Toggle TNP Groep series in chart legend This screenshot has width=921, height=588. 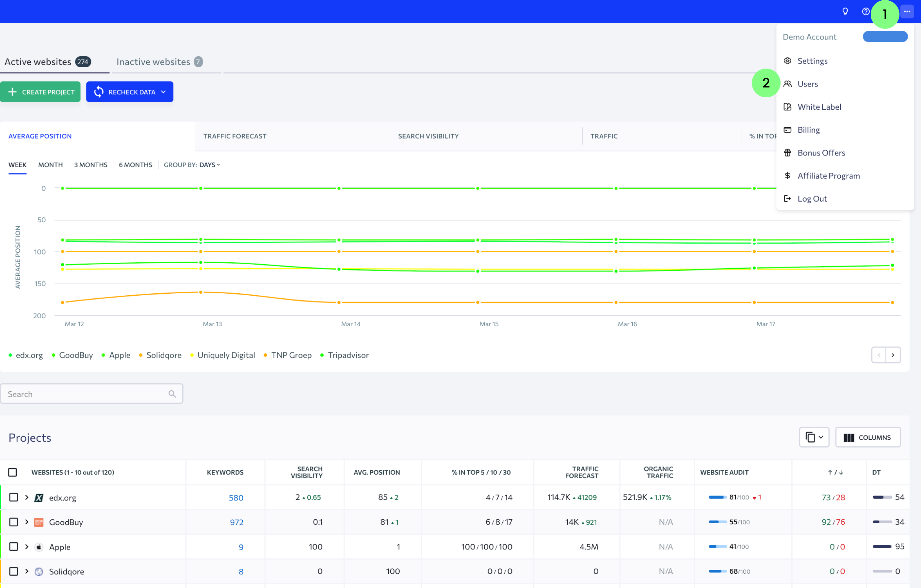(287, 355)
